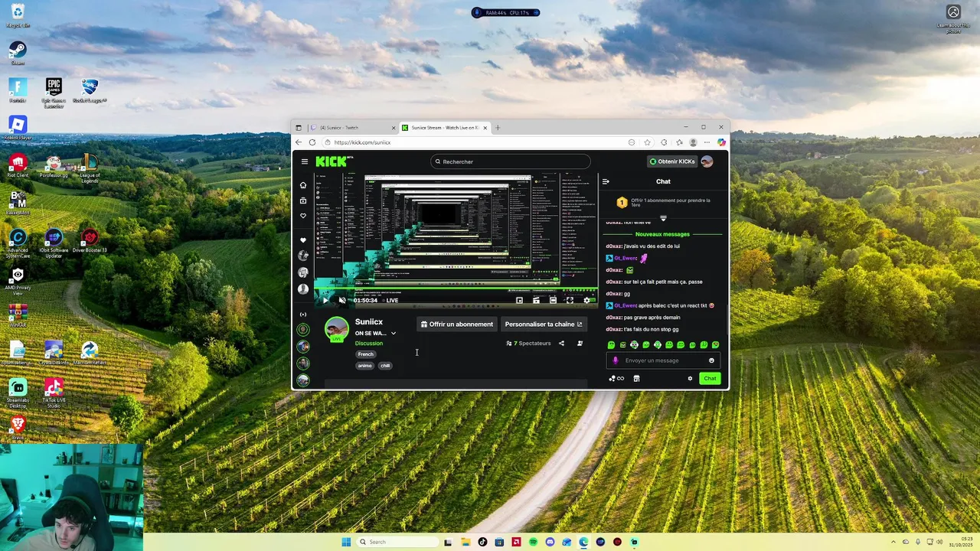Select the anime tag

365,366
